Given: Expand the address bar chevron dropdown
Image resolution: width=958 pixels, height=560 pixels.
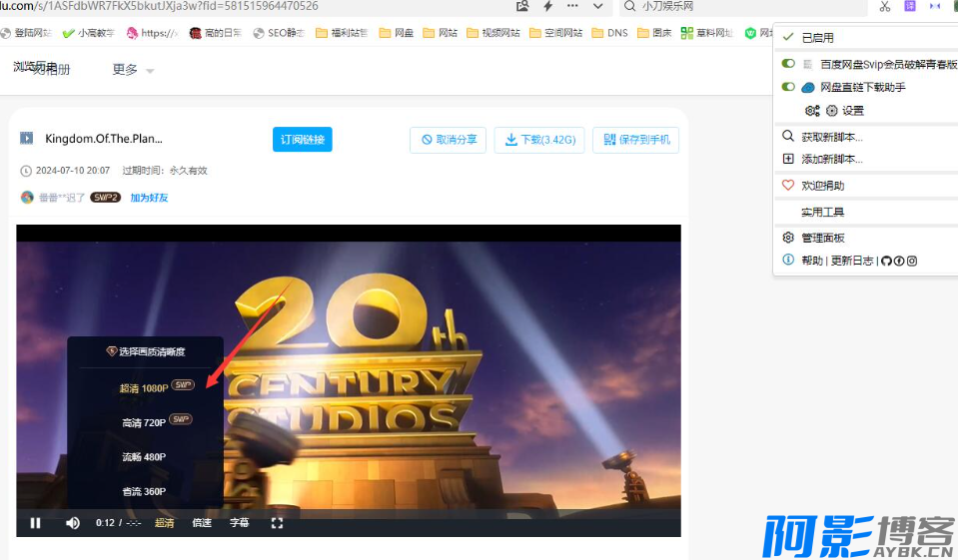Looking at the screenshot, I should point(597,6).
